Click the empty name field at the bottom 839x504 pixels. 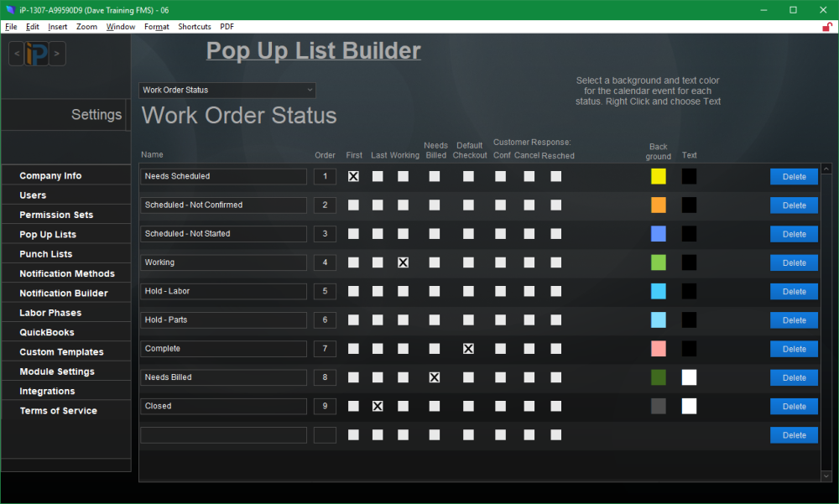[223, 434]
